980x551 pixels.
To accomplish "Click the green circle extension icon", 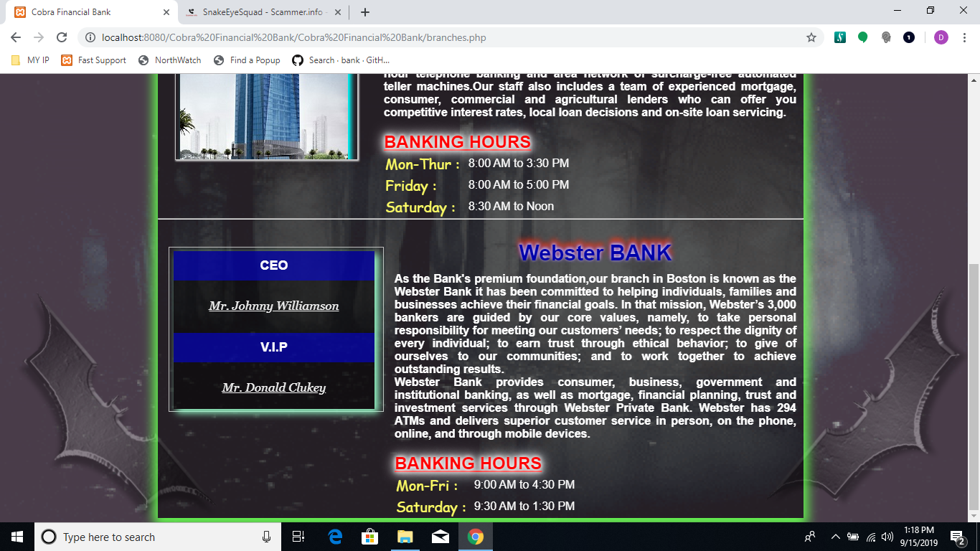I will click(x=863, y=37).
